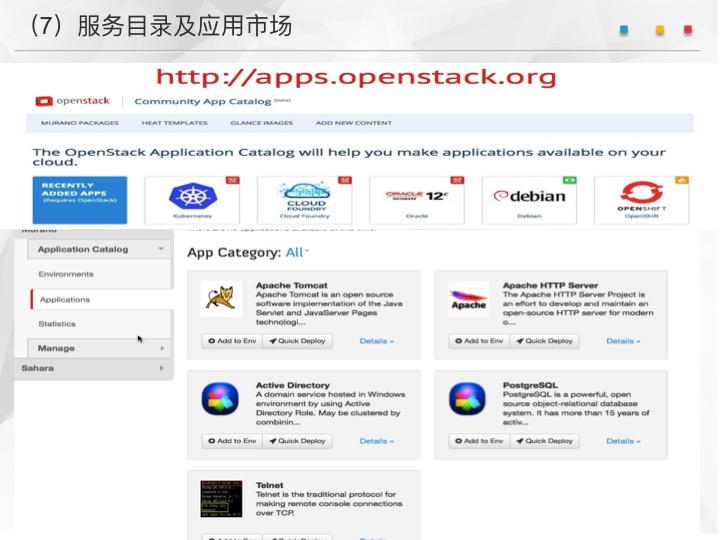Click the Recently Added Apps blue tile
The image size is (720, 540).
coord(80,200)
